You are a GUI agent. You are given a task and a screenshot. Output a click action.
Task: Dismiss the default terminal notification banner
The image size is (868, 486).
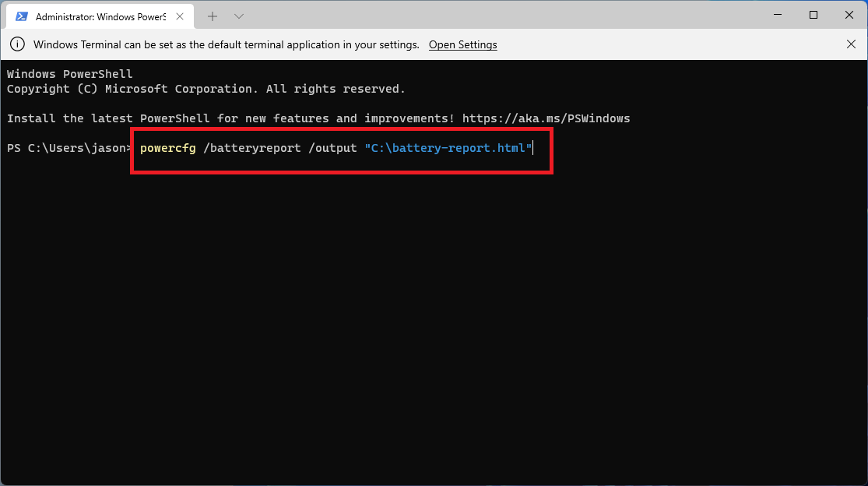coord(851,44)
